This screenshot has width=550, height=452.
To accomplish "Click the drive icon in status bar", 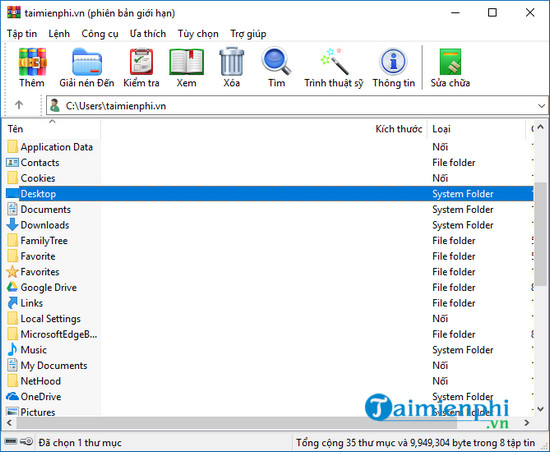I will 11,441.
